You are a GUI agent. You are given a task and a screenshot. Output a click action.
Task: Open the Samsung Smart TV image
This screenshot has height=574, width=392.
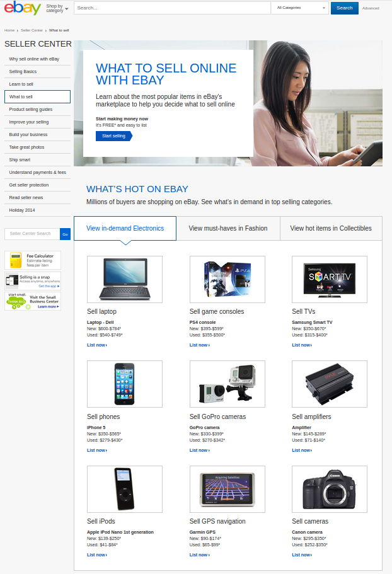pos(330,279)
